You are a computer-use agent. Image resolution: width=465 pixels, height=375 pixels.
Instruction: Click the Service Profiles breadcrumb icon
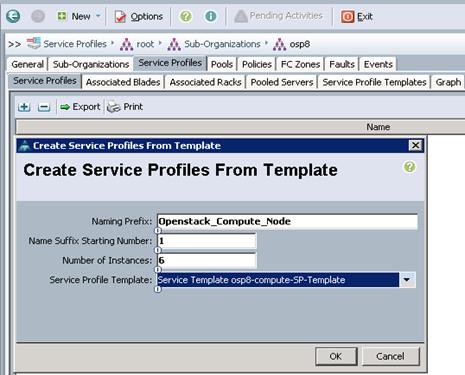coord(34,43)
